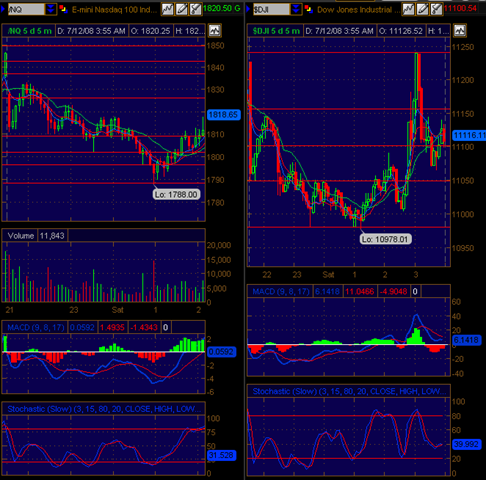Open the studies tool icon on /NQ panel
The image size is (486, 480).
pyautogui.click(x=196, y=9)
